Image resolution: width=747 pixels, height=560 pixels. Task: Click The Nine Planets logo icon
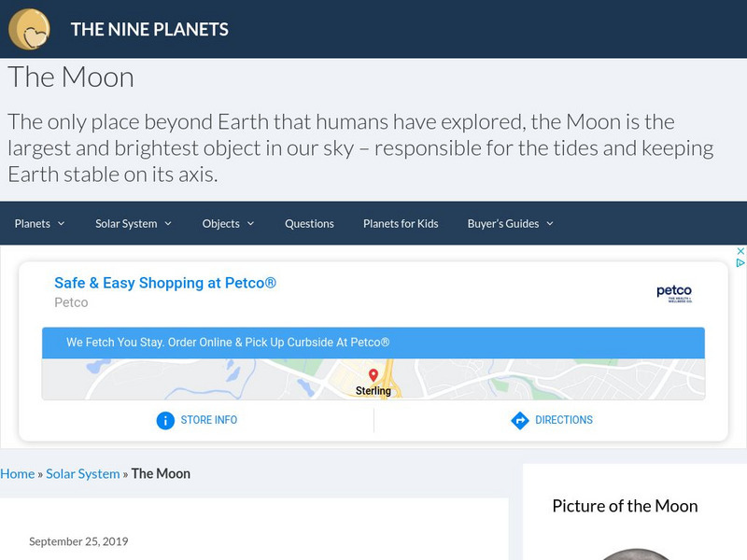(29, 29)
